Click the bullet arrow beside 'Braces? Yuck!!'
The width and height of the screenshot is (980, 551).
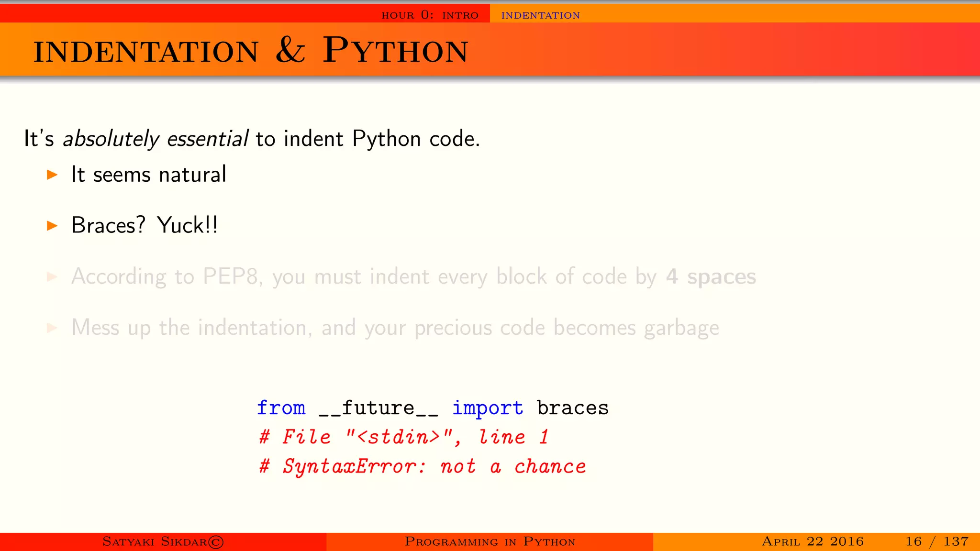(x=52, y=226)
